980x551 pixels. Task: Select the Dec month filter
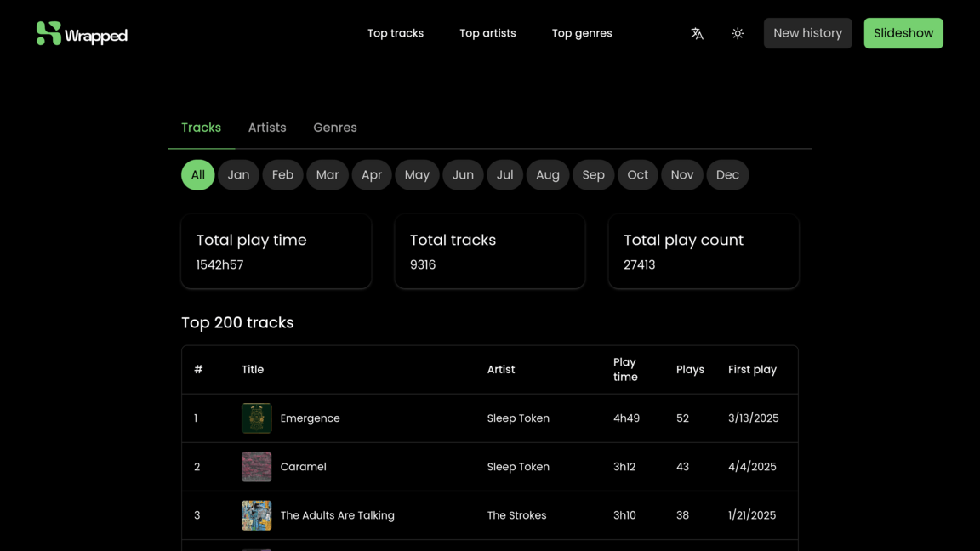(x=727, y=174)
